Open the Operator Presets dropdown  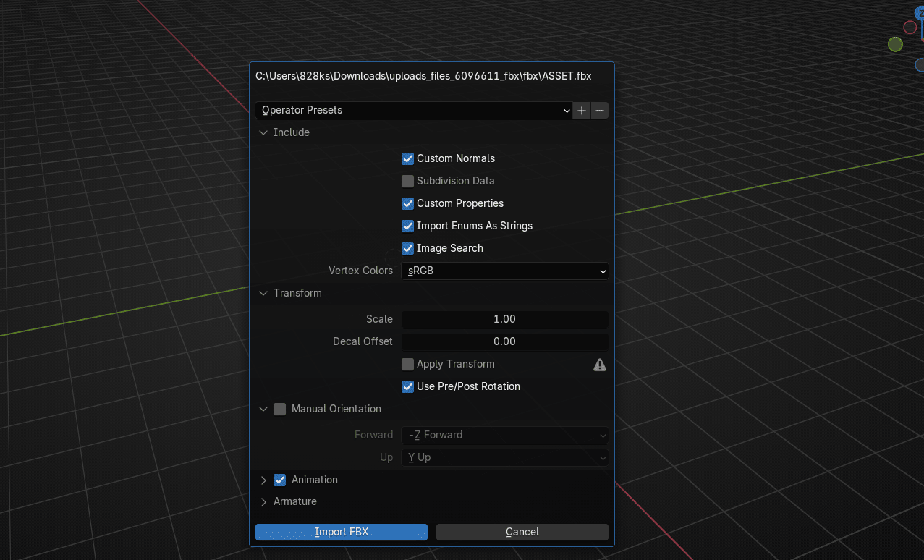pyautogui.click(x=414, y=111)
